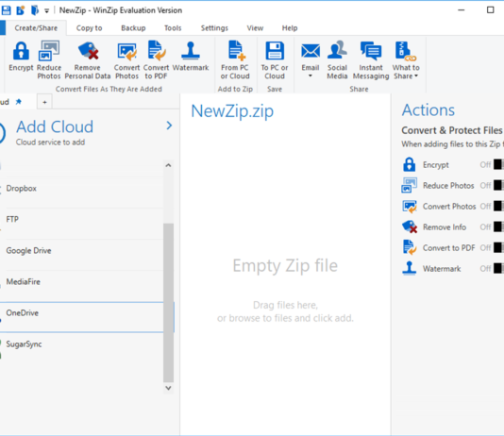Click the NewZip.zip file title
Screen dimensions: 504x436
point(232,111)
